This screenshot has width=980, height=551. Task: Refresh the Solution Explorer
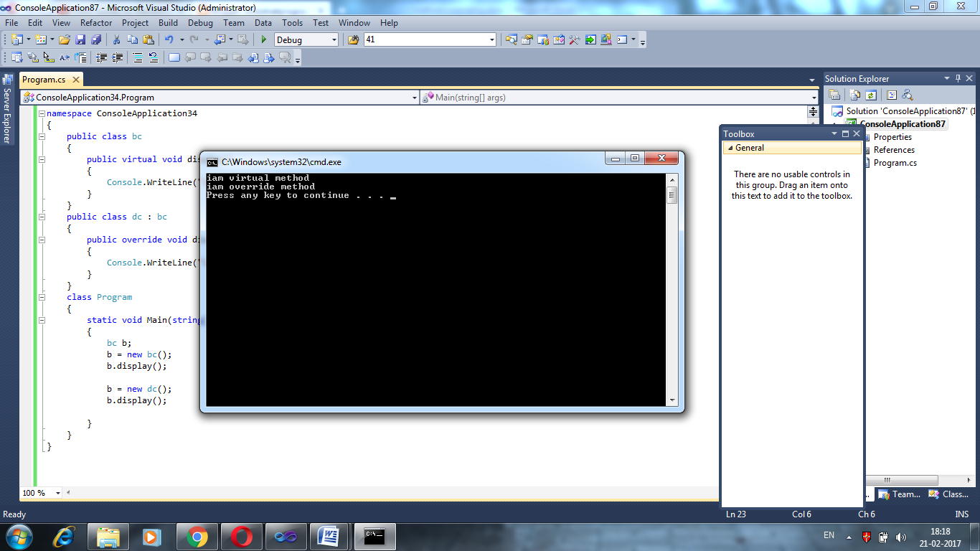click(x=870, y=95)
